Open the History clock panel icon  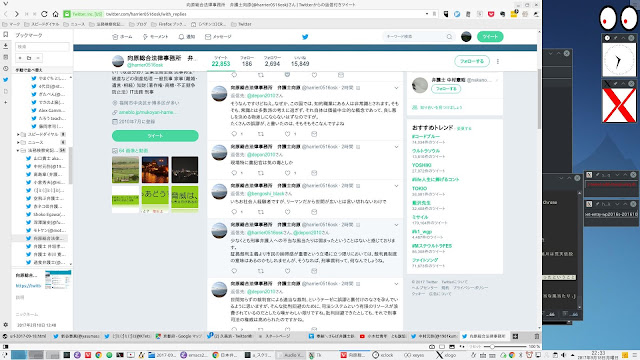pos(5,69)
